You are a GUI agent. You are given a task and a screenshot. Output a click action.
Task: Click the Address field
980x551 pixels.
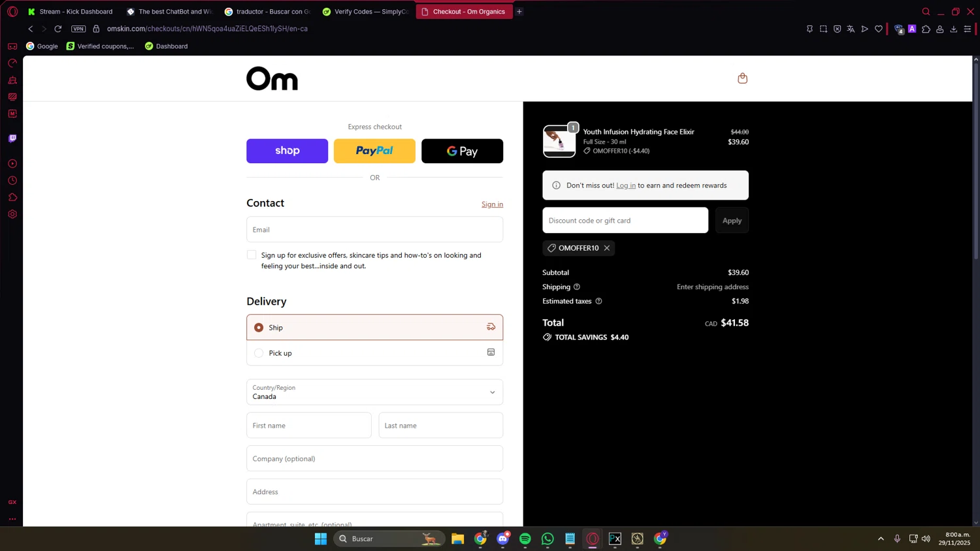tap(374, 492)
